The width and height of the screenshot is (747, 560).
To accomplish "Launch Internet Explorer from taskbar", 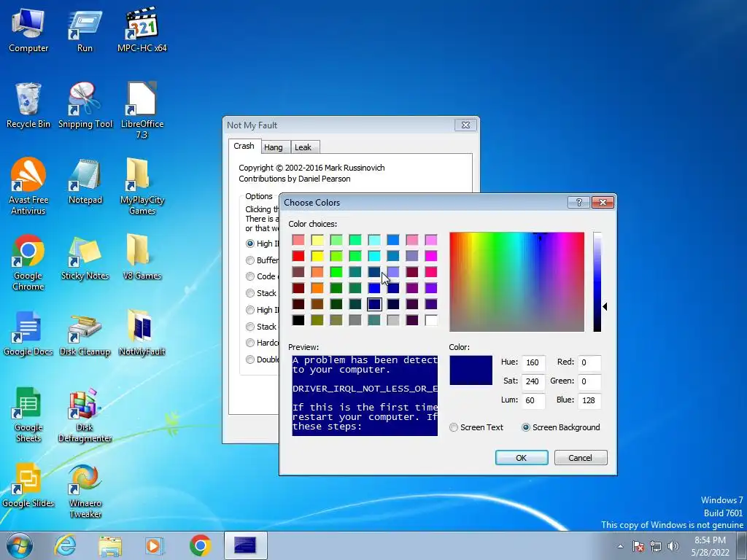I will coord(65,545).
